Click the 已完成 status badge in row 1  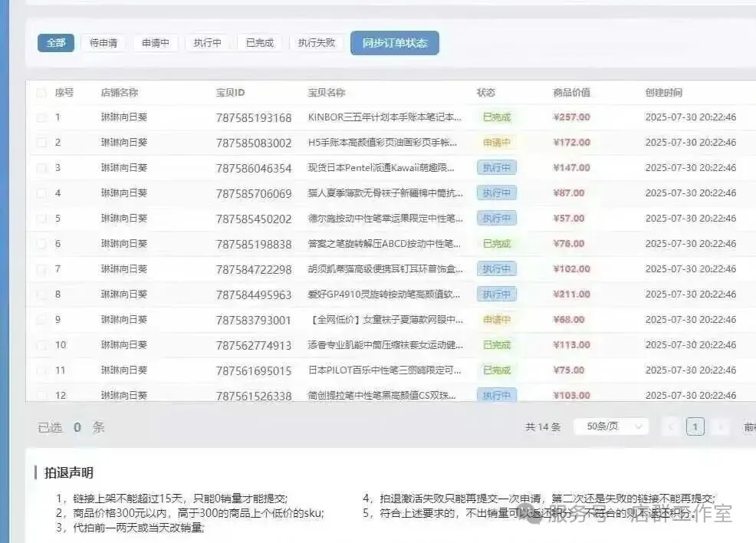(496, 117)
